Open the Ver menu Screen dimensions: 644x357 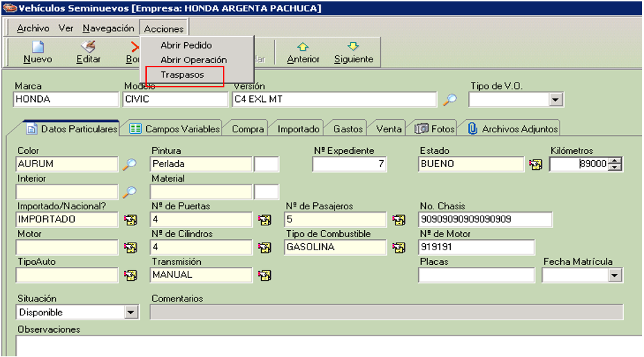(66, 28)
